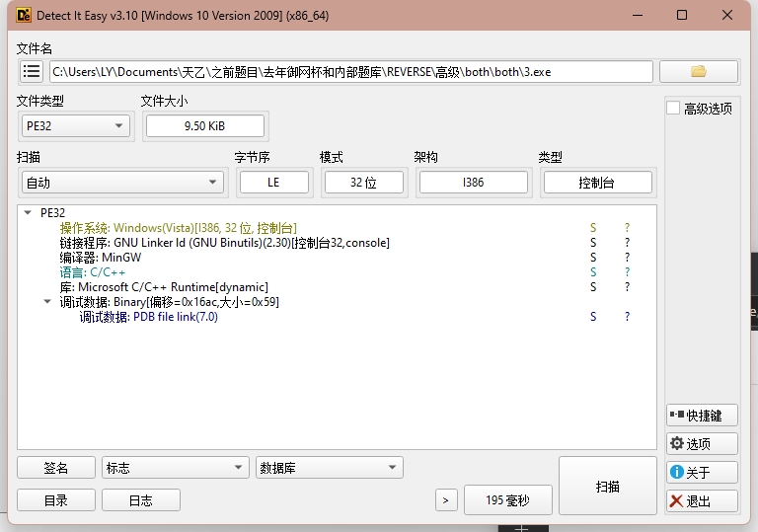Click the 32 位 mode button
This screenshot has height=532, width=758.
tap(363, 183)
